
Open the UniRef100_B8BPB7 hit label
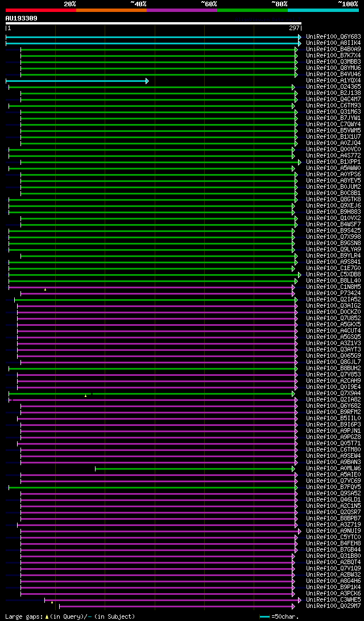pos(333,519)
